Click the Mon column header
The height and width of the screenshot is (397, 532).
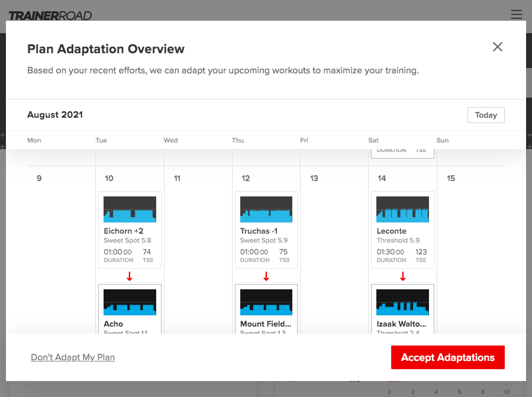(34, 140)
